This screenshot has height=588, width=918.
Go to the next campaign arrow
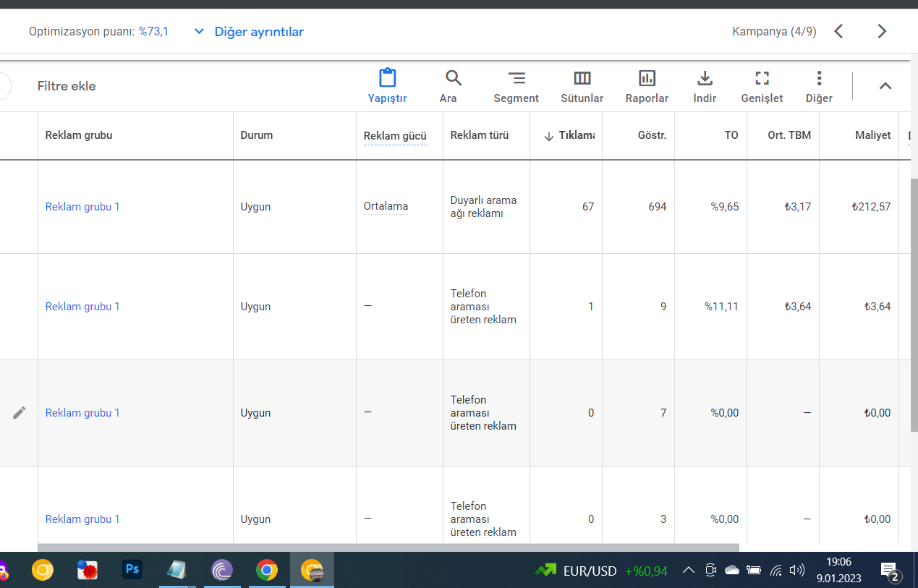tap(882, 31)
